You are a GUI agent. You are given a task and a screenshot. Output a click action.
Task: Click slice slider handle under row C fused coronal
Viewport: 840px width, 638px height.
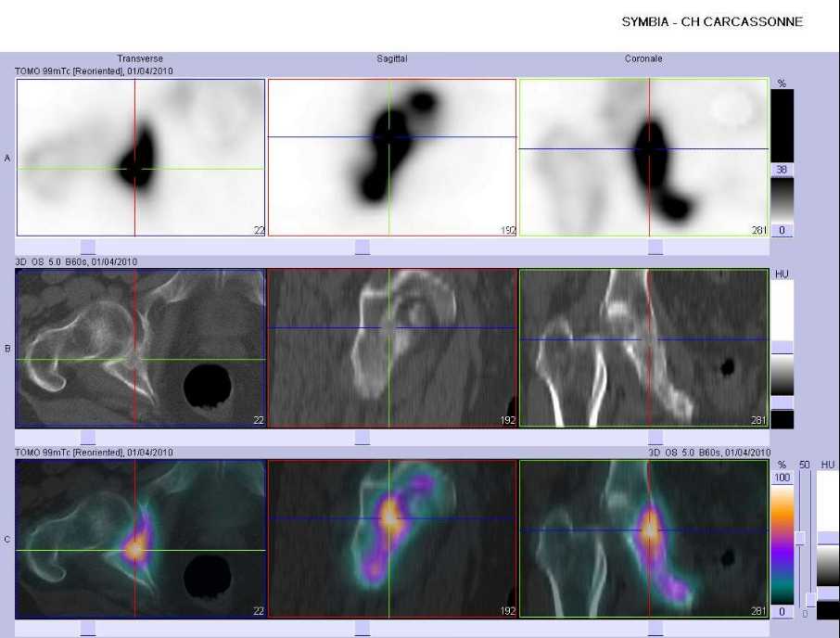click(x=655, y=629)
